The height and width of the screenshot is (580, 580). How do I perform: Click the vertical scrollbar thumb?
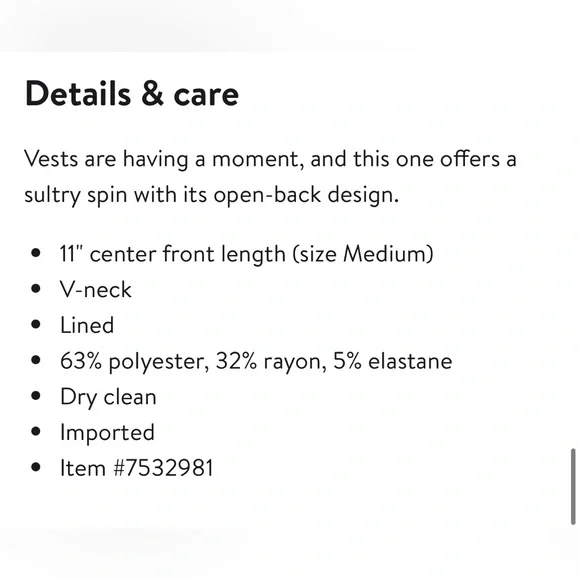pyautogui.click(x=573, y=486)
